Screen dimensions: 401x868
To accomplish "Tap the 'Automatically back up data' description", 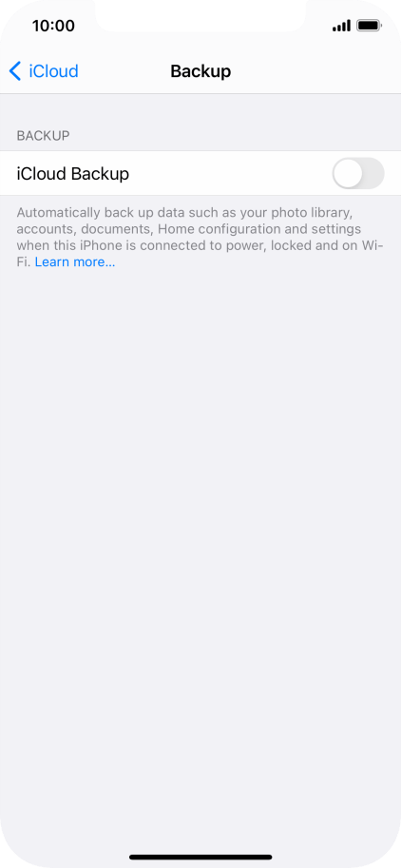I will point(200,237).
